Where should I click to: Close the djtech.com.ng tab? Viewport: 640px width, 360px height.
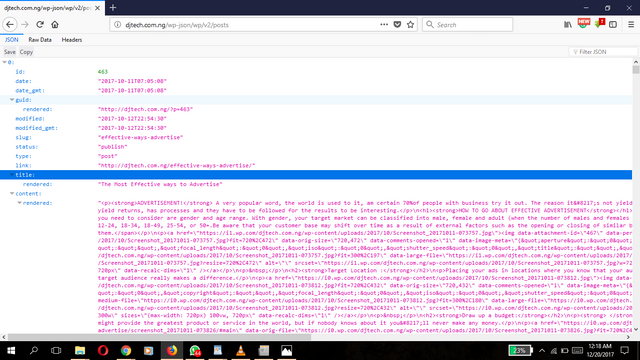pyautogui.click(x=97, y=8)
